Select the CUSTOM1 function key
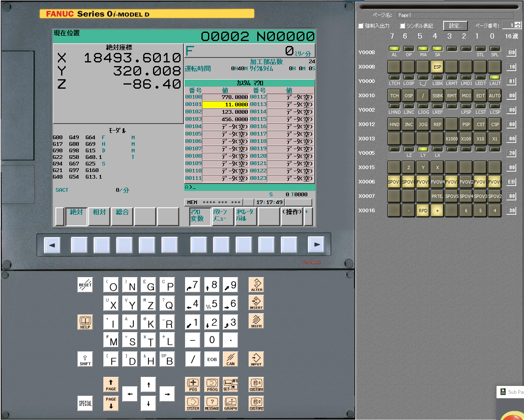 pos(256,384)
